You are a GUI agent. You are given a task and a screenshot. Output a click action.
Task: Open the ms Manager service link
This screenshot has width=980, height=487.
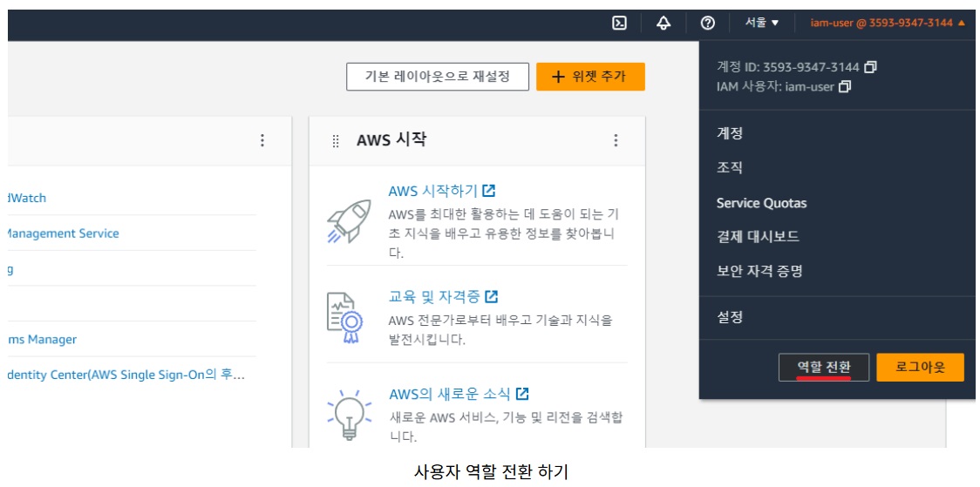pyautogui.click(x=42, y=340)
